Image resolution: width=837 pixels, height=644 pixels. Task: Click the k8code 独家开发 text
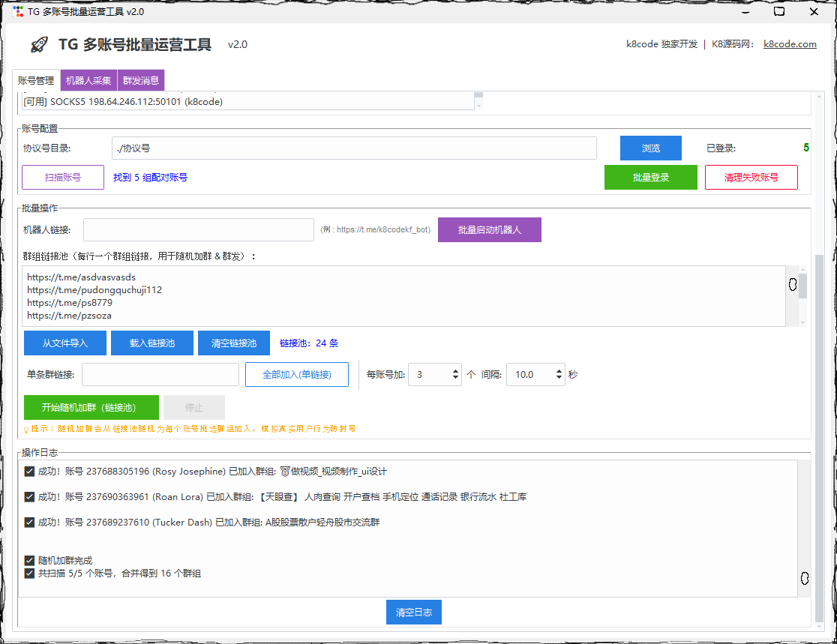click(x=662, y=44)
